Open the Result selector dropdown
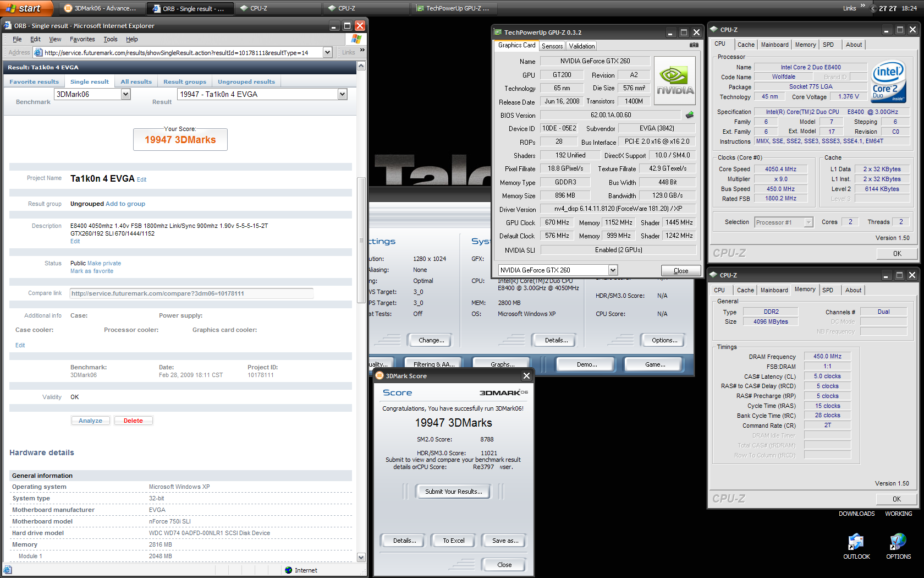924x578 pixels. pos(342,94)
